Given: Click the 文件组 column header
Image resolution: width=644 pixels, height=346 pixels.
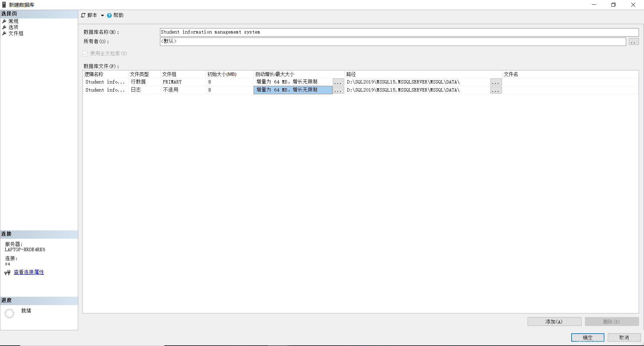Looking at the screenshot, I should (x=183, y=74).
